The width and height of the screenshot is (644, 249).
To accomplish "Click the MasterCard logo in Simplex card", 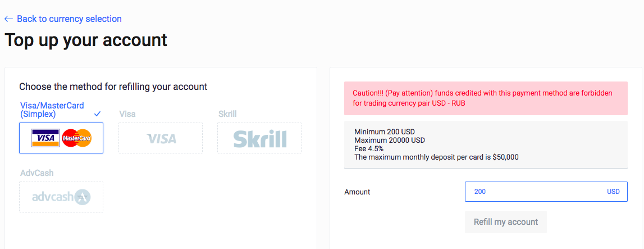I will pos(77,138).
